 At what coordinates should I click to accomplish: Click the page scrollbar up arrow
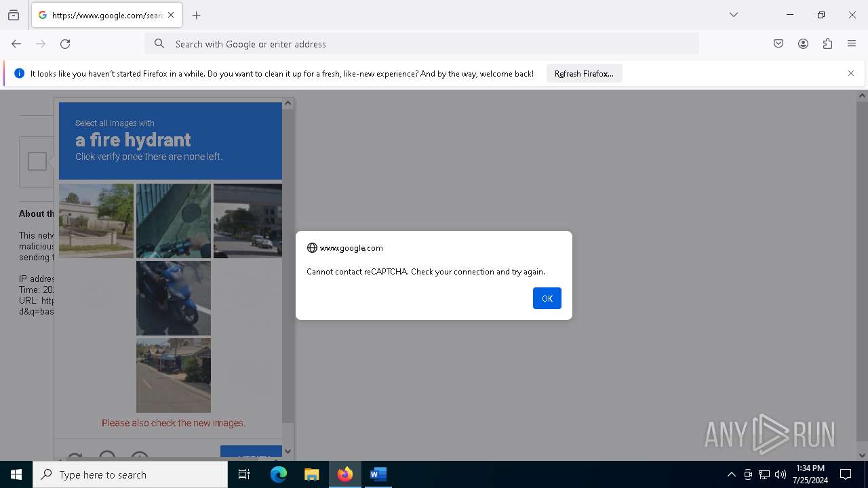[863, 96]
